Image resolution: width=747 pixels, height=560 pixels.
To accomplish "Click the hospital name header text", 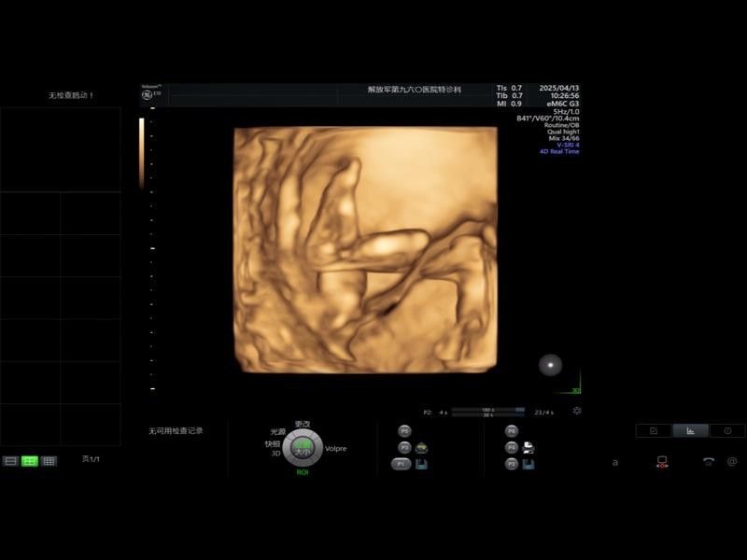I will click(414, 89).
